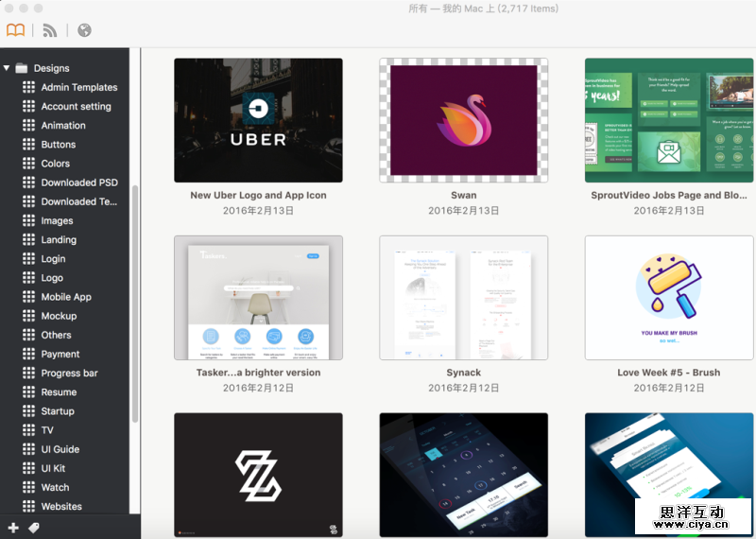Image resolution: width=756 pixels, height=539 pixels.
Task: Click grid icon beside Colors
Action: tap(28, 163)
